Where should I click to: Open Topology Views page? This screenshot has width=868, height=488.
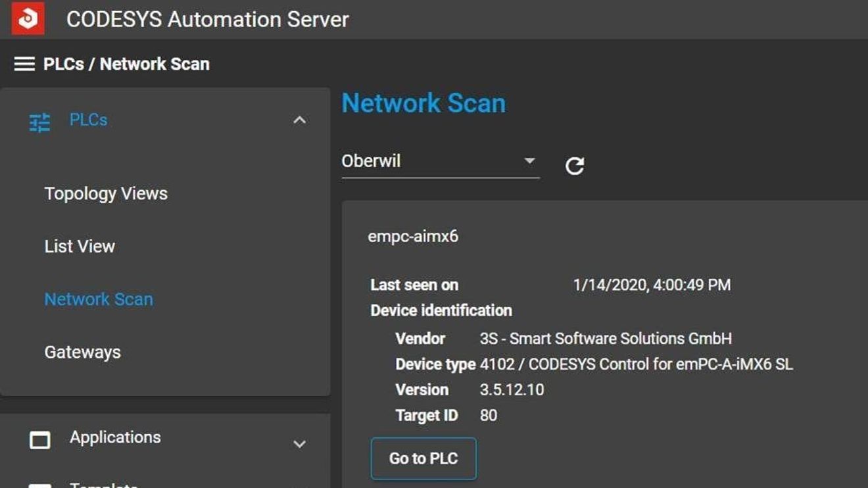pyautogui.click(x=106, y=193)
